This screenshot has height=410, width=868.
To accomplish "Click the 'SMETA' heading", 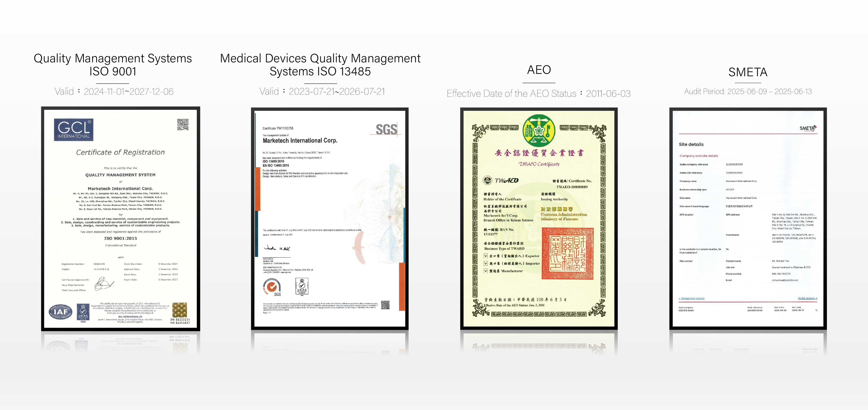I will [748, 72].
